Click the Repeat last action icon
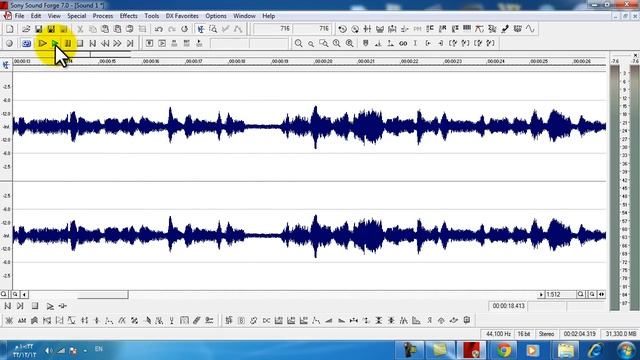The width and height of the screenshot is (640, 360). click(x=184, y=29)
